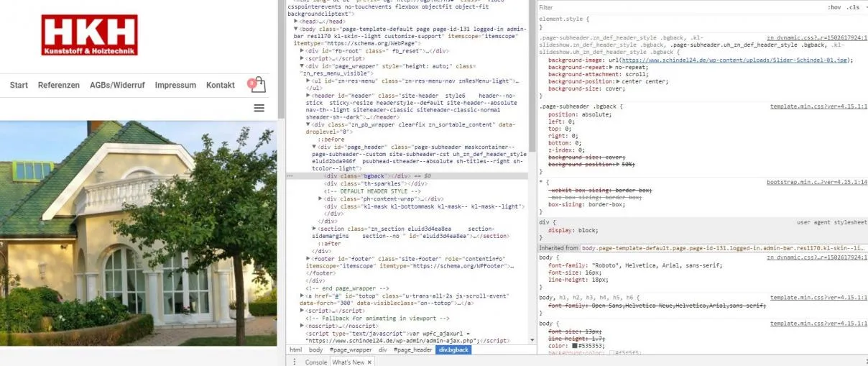The width and height of the screenshot is (868, 366).
Task: Open the Impressum page
Action: tap(175, 85)
